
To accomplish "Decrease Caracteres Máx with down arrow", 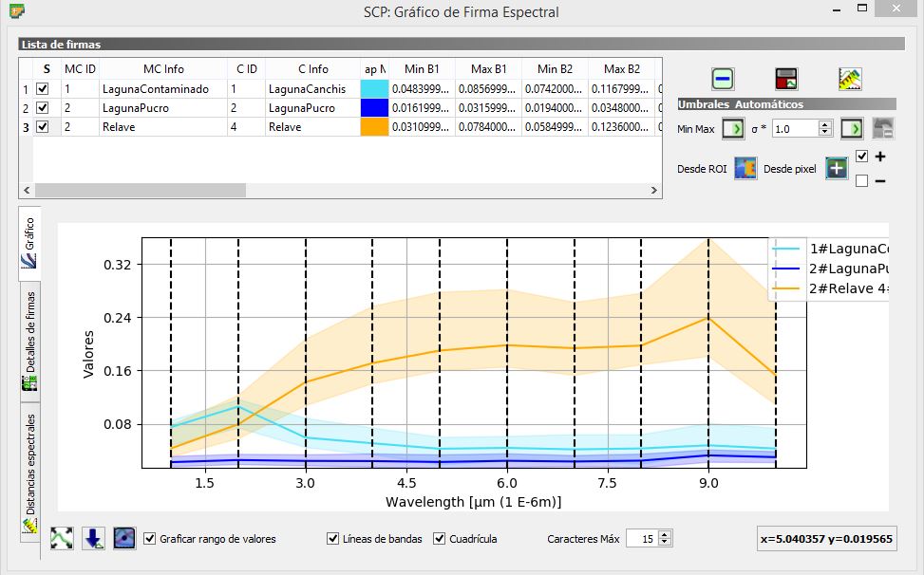I will pyautogui.click(x=665, y=542).
